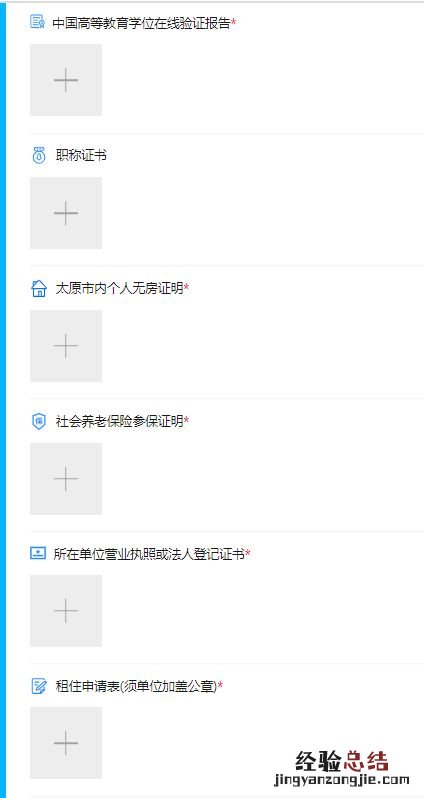Select the 中国高等教育学位在线验证报告 label
Screen dimensions: 424x798
tap(141, 23)
